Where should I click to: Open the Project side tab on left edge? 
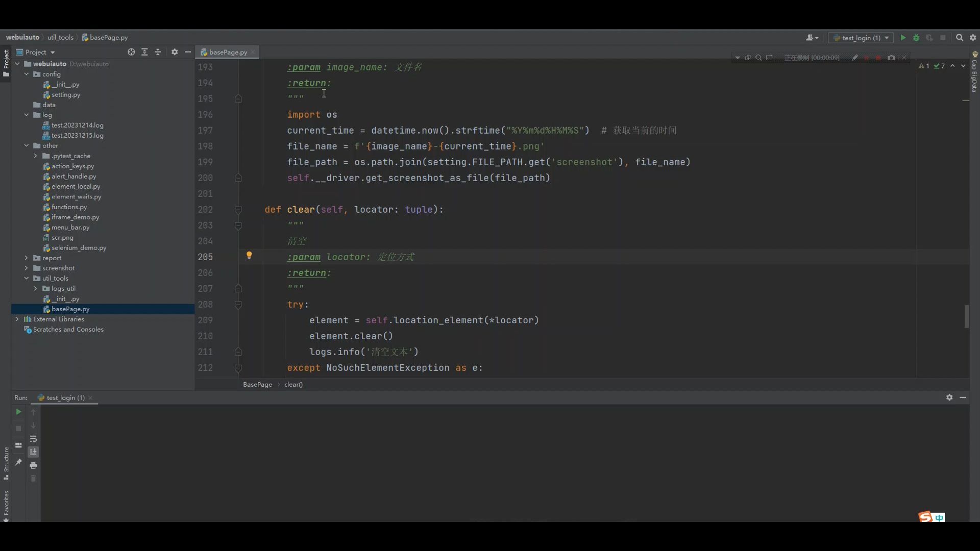pos(6,63)
